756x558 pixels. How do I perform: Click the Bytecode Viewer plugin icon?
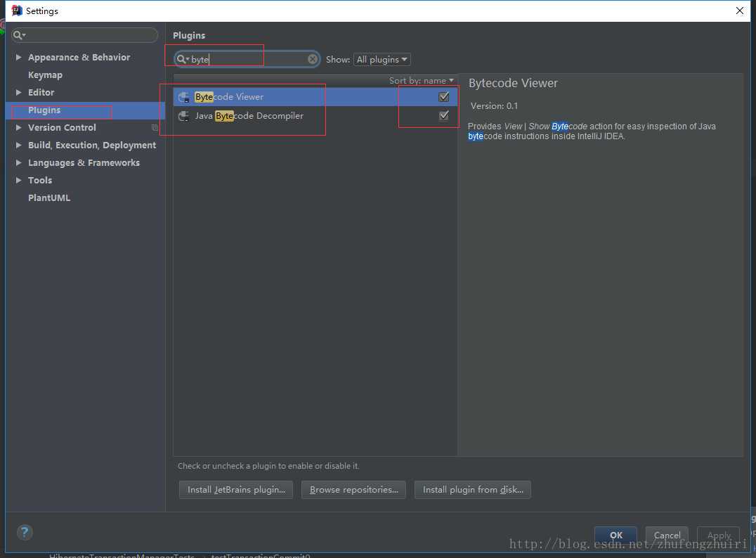pos(183,97)
